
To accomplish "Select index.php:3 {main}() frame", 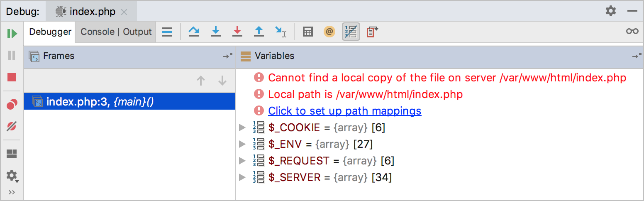I will click(100, 102).
